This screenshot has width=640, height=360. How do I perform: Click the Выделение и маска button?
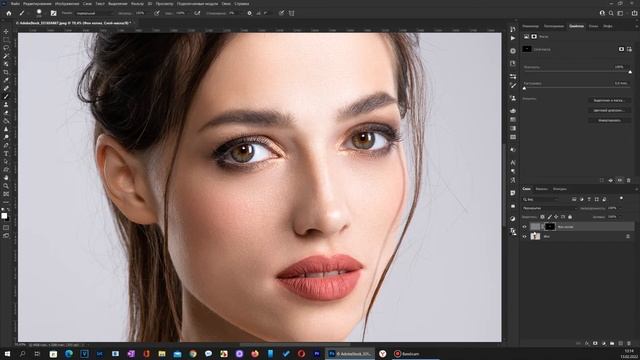click(609, 100)
